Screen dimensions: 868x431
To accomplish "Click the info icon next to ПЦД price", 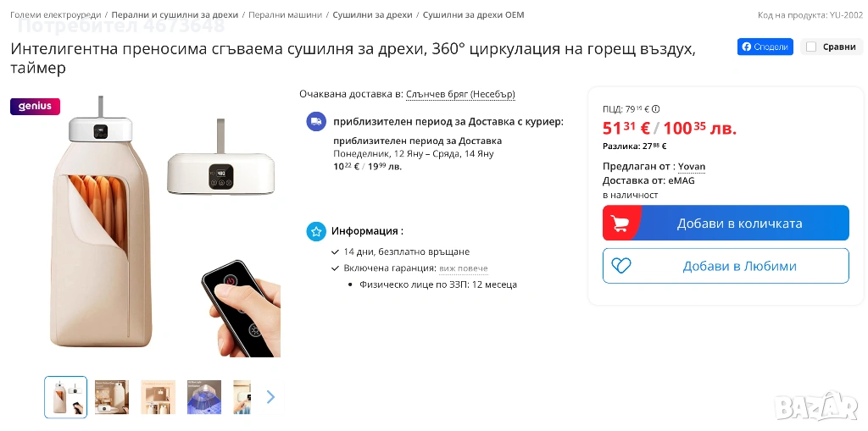I will point(656,109).
